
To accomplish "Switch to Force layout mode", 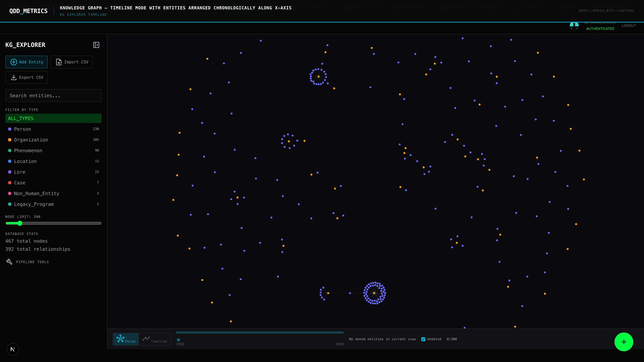I will point(126,339).
